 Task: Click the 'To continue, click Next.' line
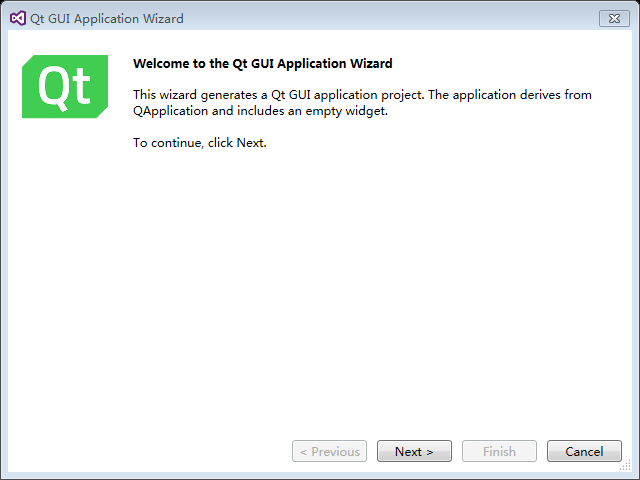pyautogui.click(x=200, y=143)
